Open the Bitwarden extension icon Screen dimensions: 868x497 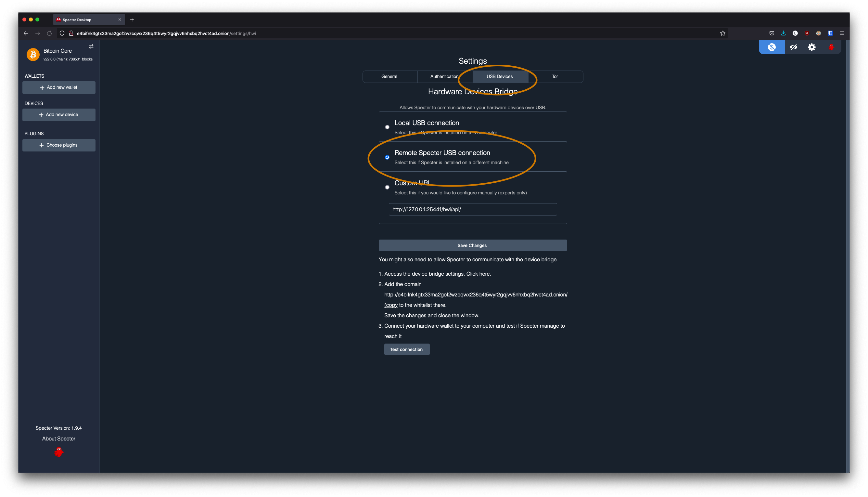point(830,33)
